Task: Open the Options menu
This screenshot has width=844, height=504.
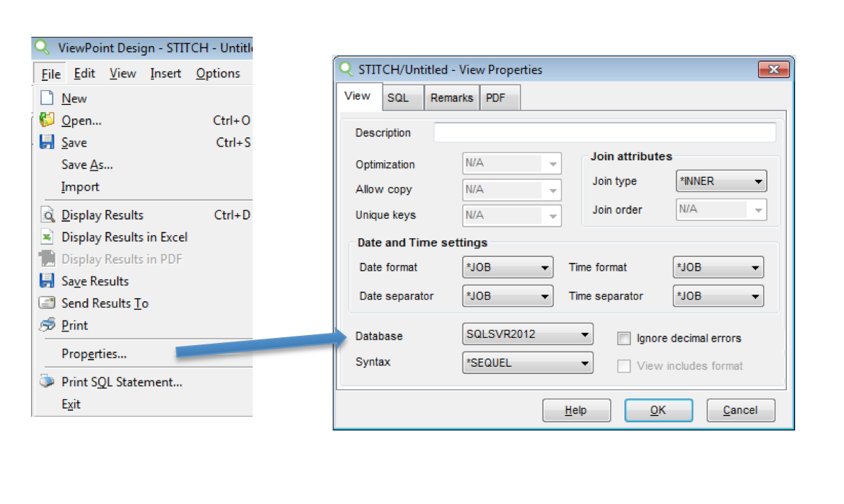Action: pos(218,73)
